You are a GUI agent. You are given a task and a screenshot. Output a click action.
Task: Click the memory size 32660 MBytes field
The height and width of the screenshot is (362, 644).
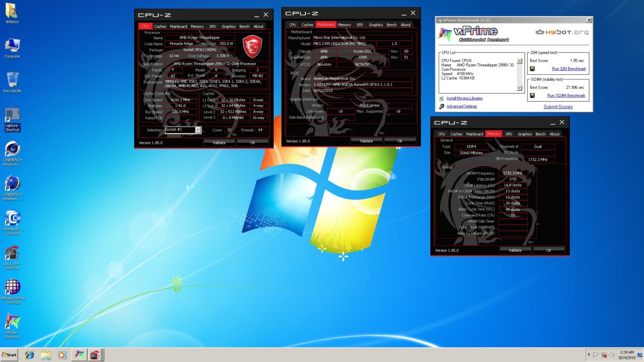click(471, 153)
